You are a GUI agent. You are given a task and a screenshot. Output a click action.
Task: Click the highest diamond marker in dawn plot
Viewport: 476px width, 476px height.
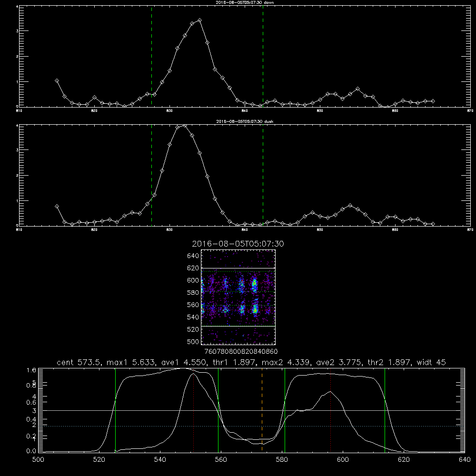point(199,20)
